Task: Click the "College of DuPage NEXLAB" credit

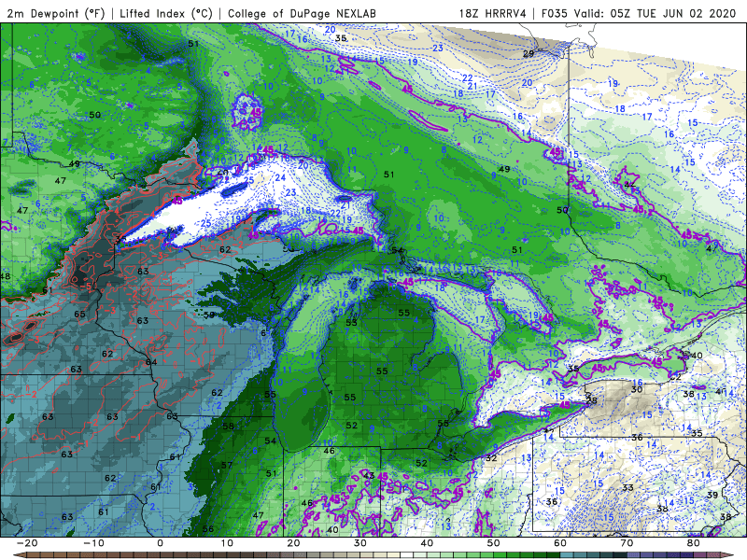Action: [x=302, y=13]
